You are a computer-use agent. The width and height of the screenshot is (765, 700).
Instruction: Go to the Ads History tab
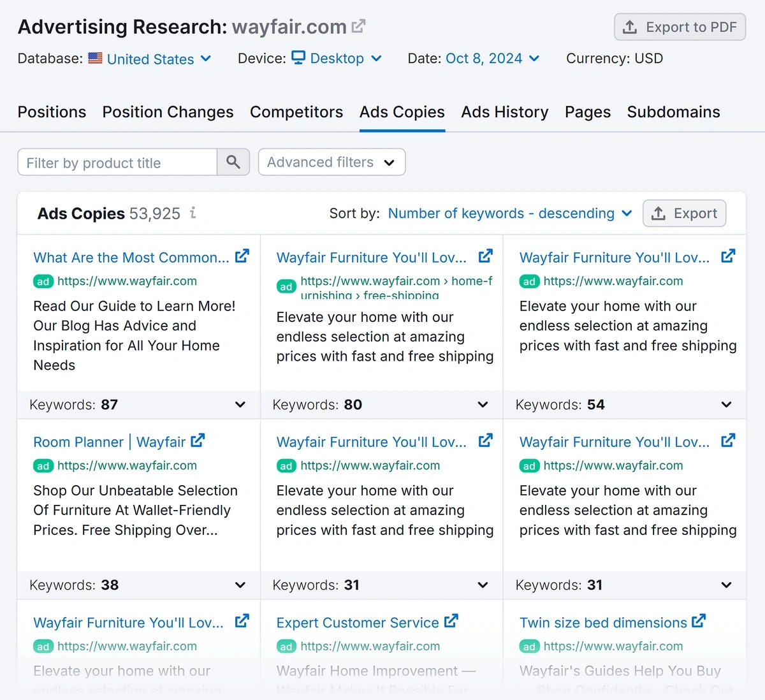click(505, 112)
